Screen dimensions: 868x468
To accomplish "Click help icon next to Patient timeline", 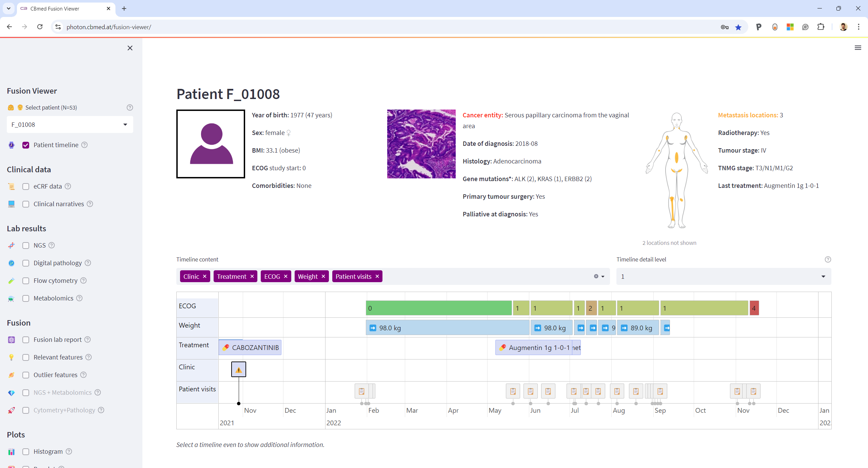I will 84,145.
